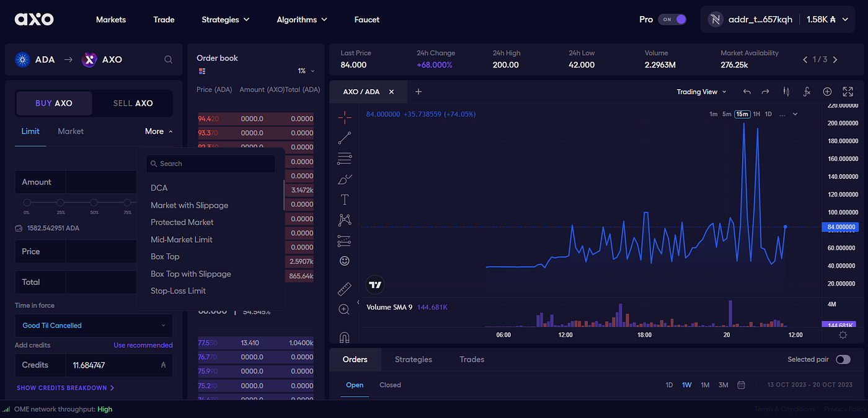Switch to Market order tab
Viewport: 868px width, 418px height.
[71, 131]
